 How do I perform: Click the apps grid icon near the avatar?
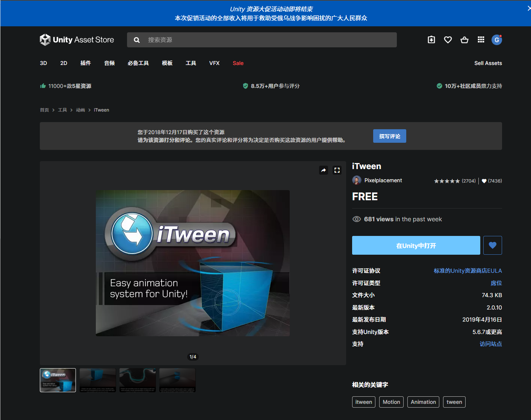481,39
